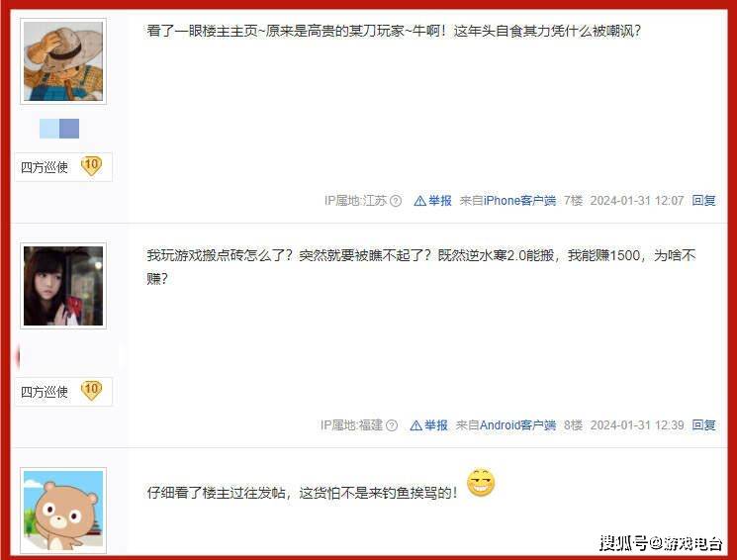
Task: Open the bear avatar user's profile
Action: pos(63,511)
